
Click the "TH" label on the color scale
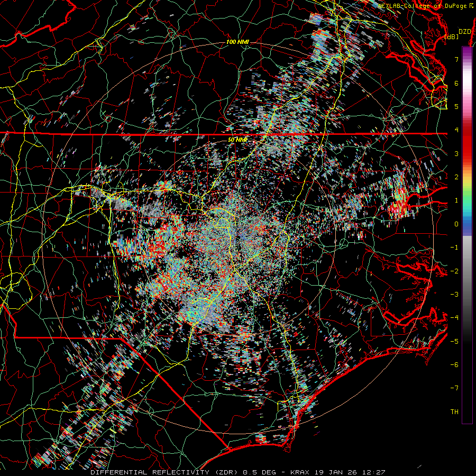[x=454, y=411]
